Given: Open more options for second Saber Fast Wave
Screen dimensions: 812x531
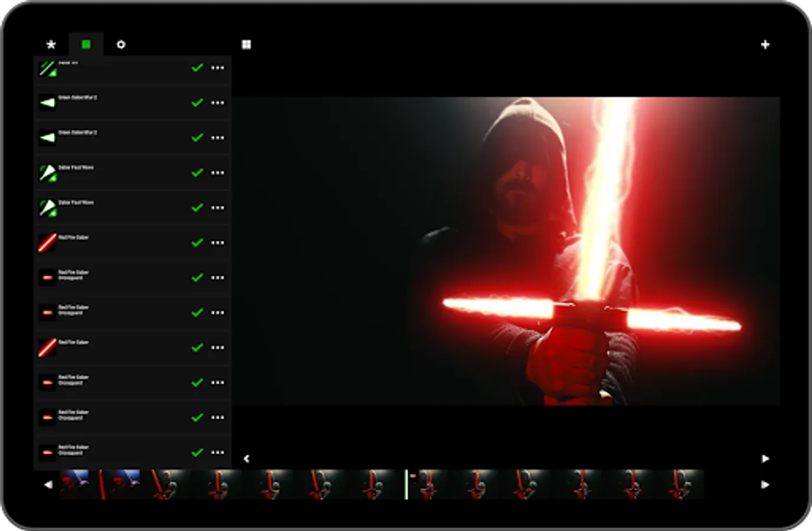Looking at the screenshot, I should [x=218, y=208].
